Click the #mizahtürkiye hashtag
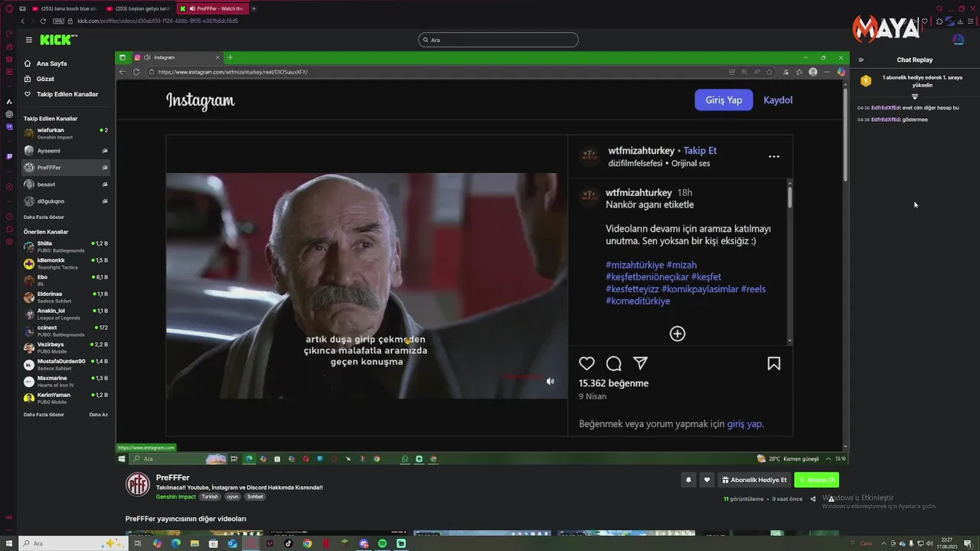Viewport: 980px width, 551px height. [x=635, y=265]
